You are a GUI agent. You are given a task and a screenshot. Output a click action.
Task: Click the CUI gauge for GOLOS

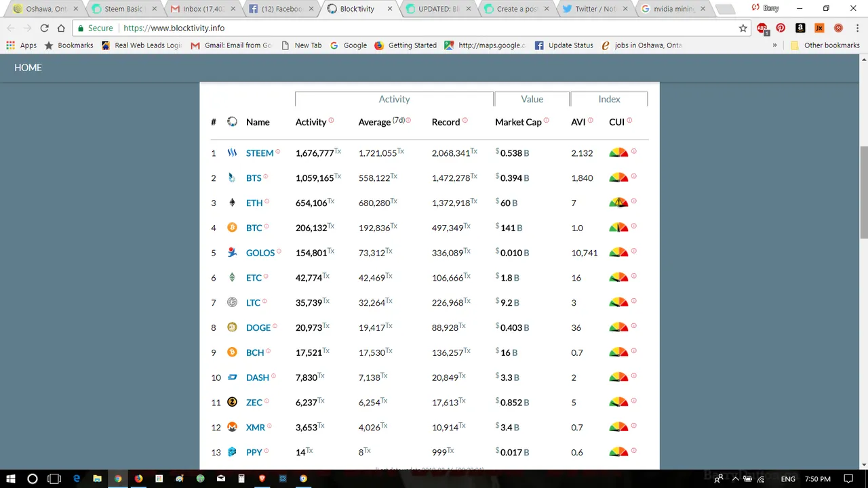[x=618, y=252]
